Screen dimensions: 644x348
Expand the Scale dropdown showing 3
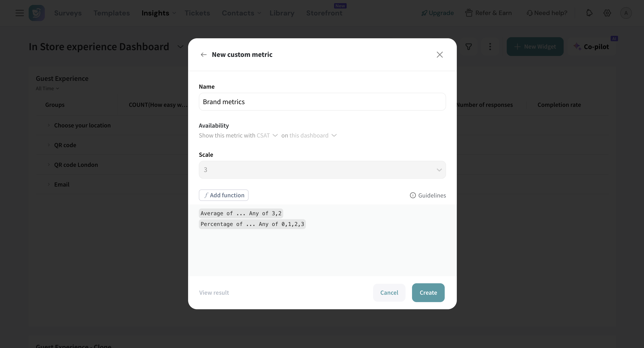click(x=322, y=170)
